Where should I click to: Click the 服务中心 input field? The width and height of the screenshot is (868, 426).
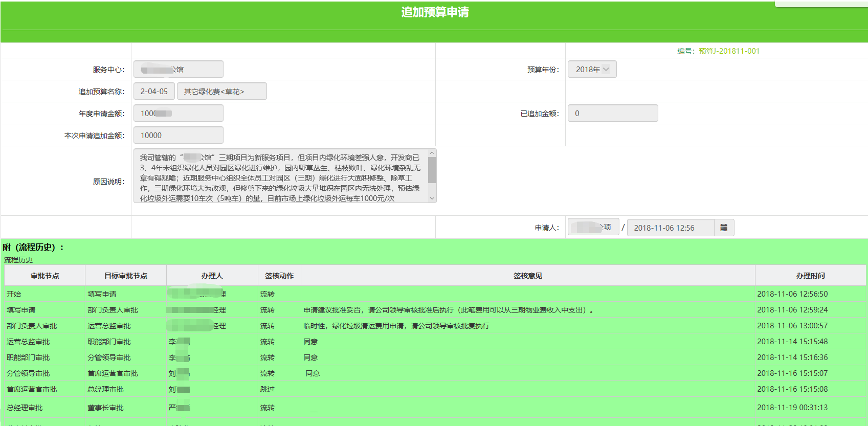(x=178, y=70)
